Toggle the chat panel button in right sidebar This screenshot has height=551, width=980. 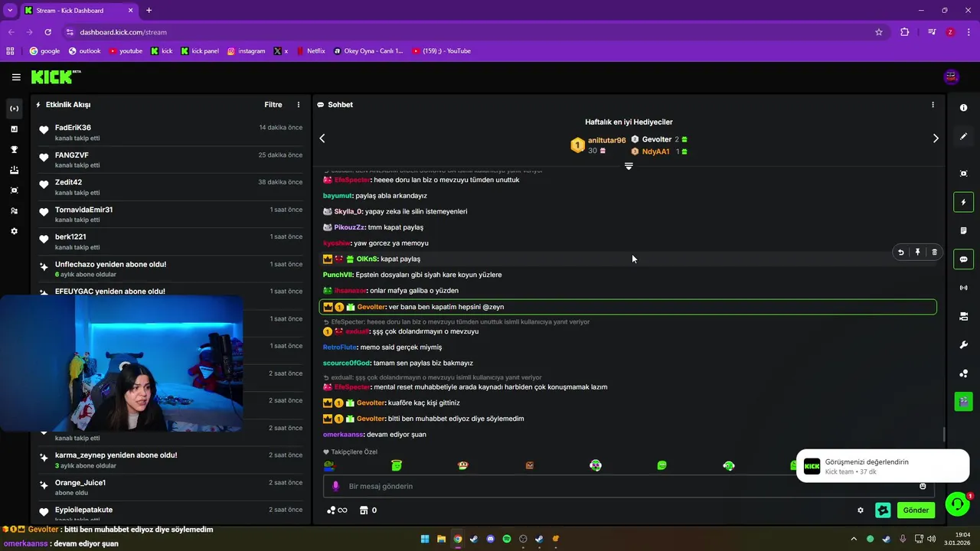point(964,259)
